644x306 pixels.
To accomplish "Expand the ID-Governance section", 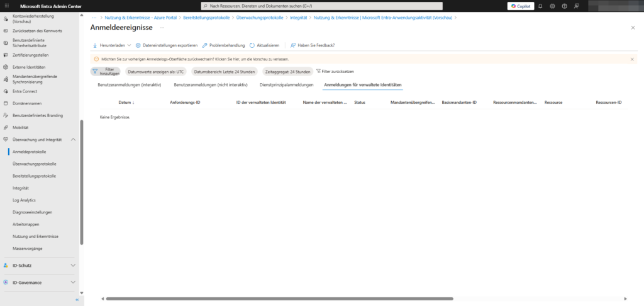I will point(73,283).
